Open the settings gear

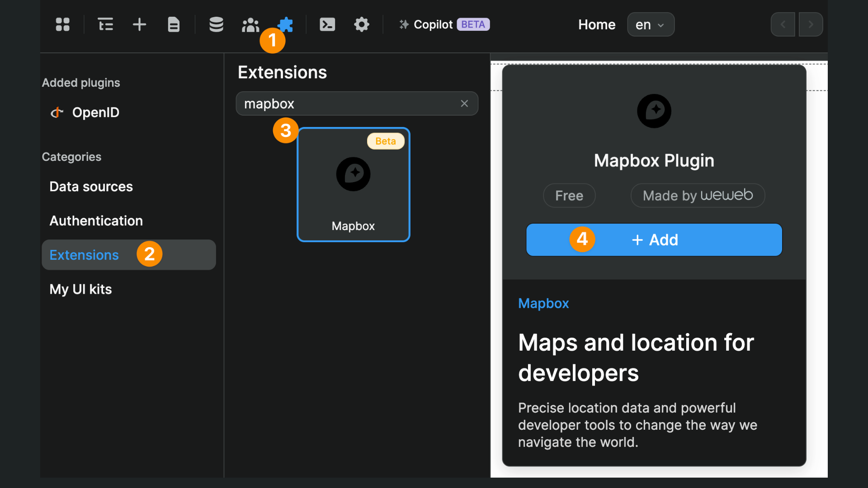362,24
